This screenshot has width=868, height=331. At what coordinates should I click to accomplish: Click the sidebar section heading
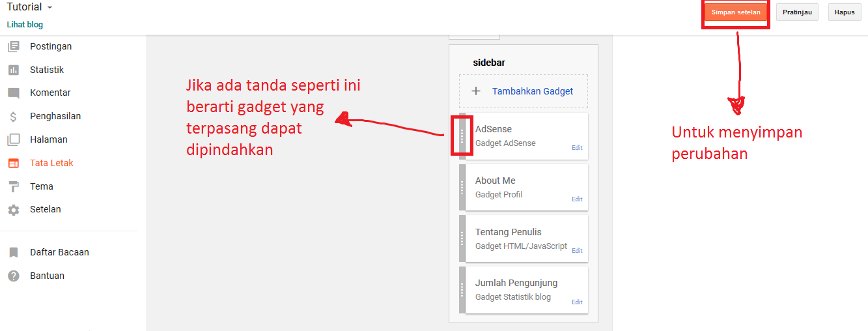[489, 63]
